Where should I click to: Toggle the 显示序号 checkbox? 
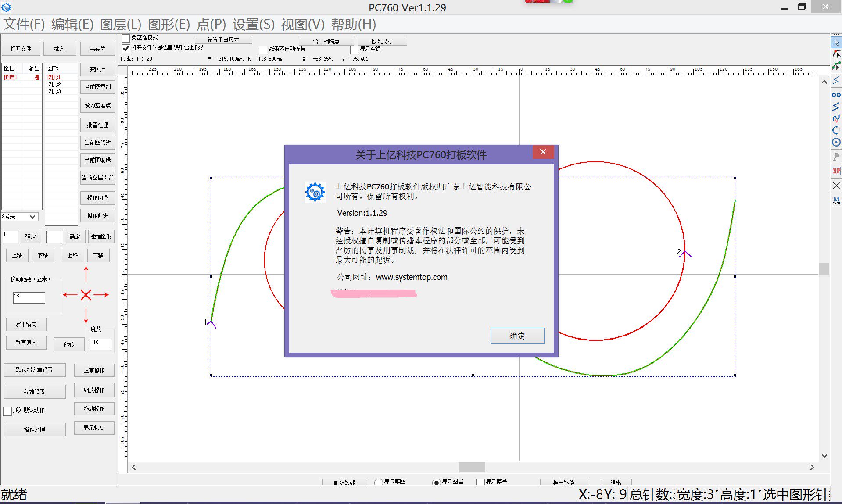point(480,482)
